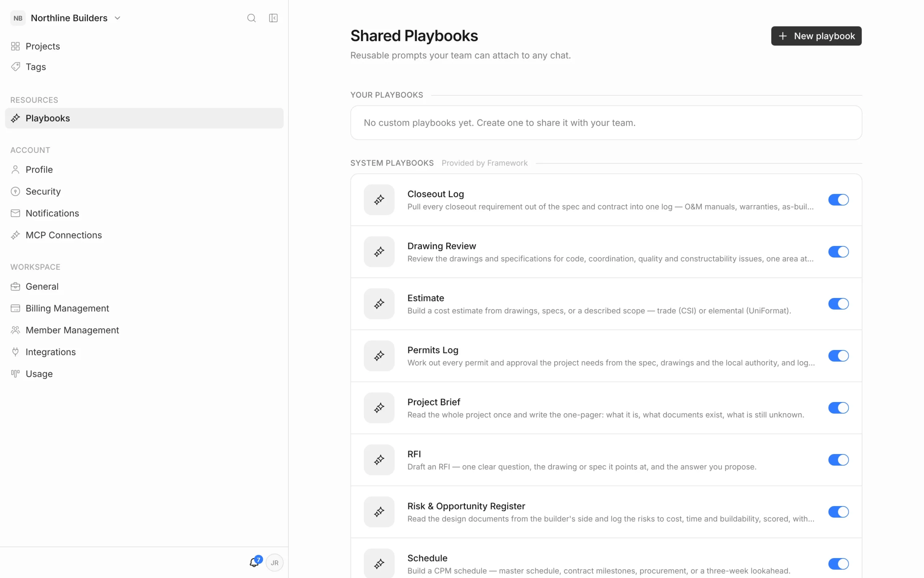Open Member Management

(x=144, y=330)
